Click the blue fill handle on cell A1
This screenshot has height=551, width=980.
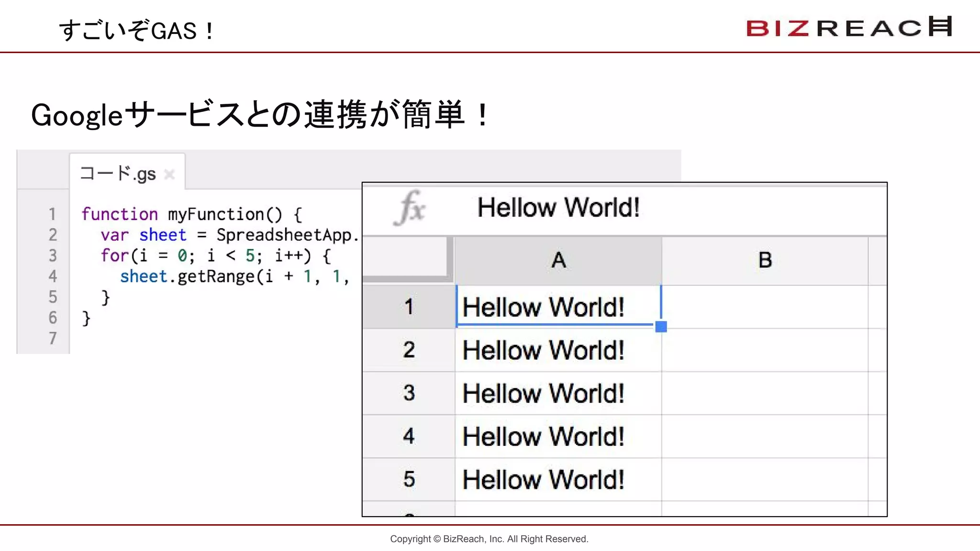[661, 327]
